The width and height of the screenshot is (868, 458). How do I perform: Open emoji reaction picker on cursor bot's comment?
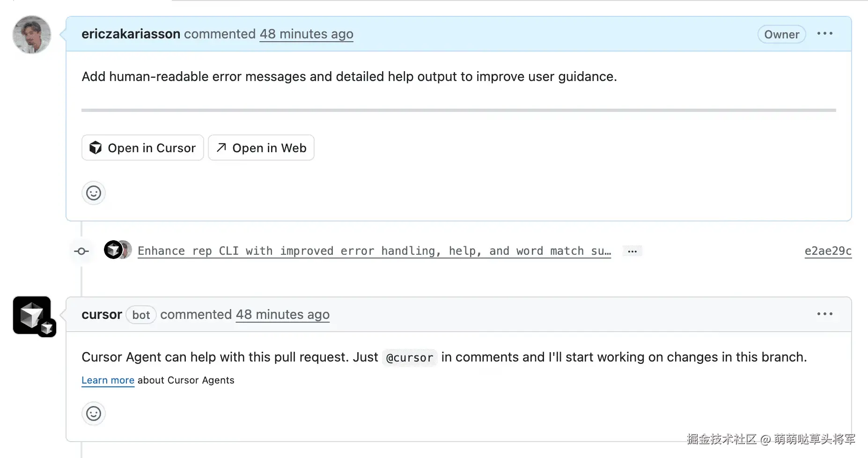[93, 414]
